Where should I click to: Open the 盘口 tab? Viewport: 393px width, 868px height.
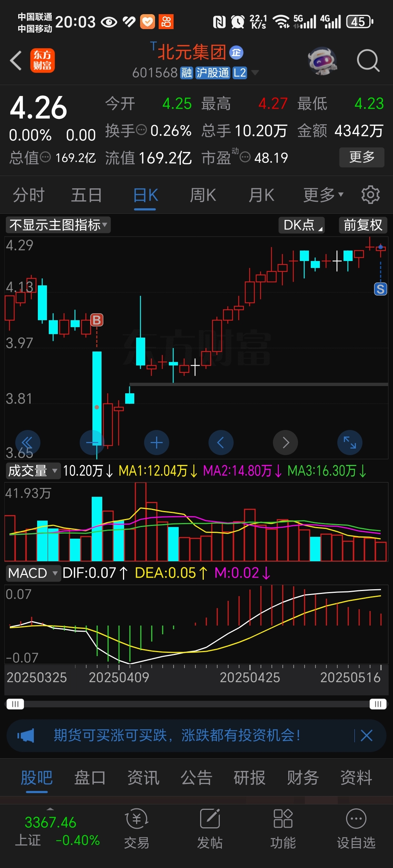tap(90, 778)
